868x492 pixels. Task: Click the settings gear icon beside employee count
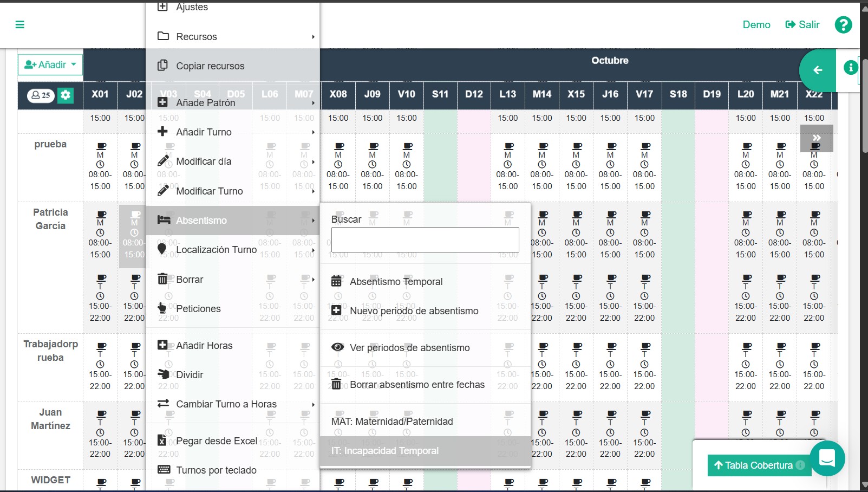pyautogui.click(x=66, y=95)
